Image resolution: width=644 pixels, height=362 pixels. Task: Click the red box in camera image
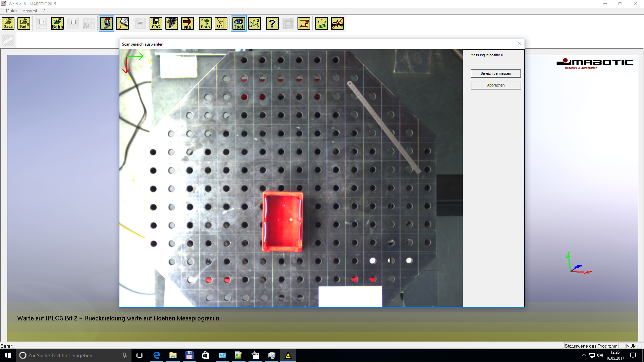tap(282, 221)
